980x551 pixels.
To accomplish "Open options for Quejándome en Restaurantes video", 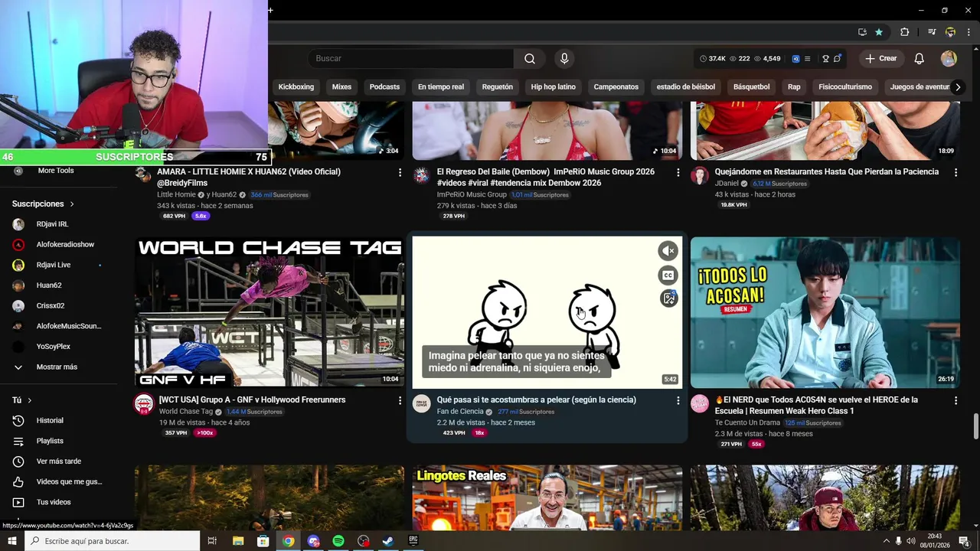I will coord(955,173).
